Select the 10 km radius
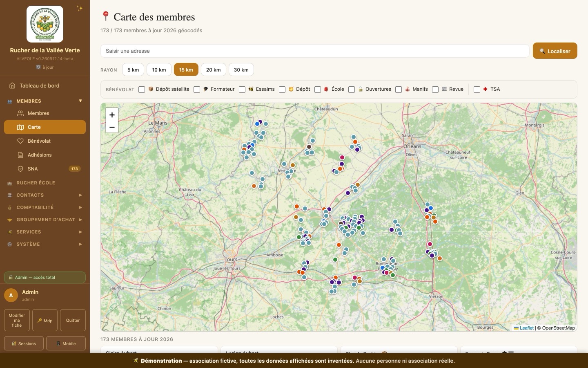 pos(159,70)
